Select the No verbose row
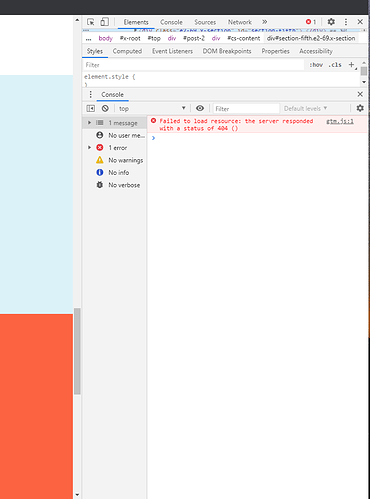 click(x=114, y=185)
